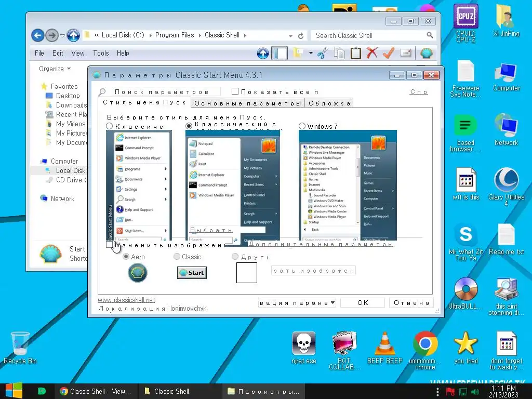Click the OK button in settings dialog
The image size is (532, 399).
(363, 303)
